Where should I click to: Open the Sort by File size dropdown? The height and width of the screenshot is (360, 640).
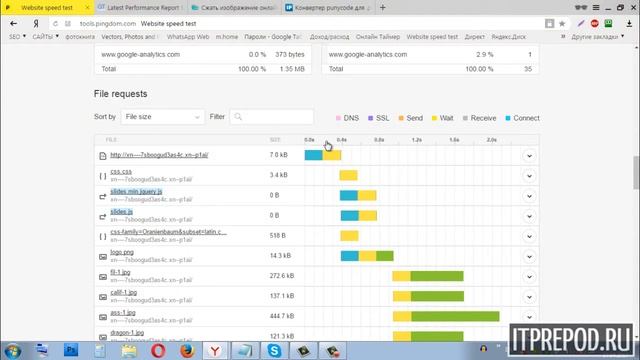click(162, 117)
